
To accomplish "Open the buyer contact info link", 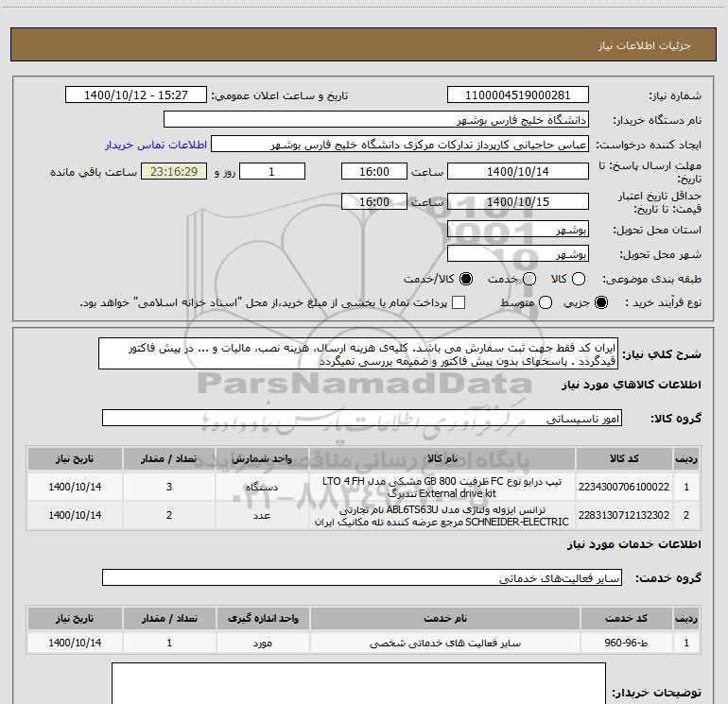I will click(156, 145).
